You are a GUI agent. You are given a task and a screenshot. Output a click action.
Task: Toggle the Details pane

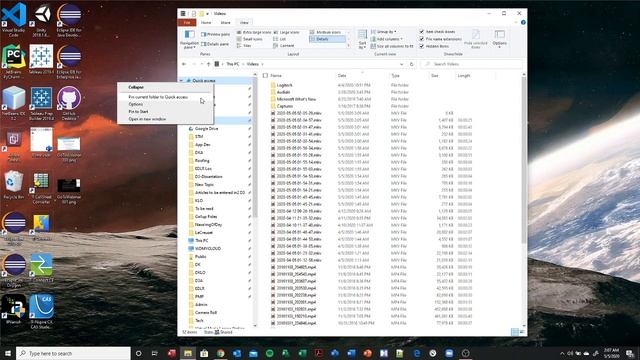(215, 44)
